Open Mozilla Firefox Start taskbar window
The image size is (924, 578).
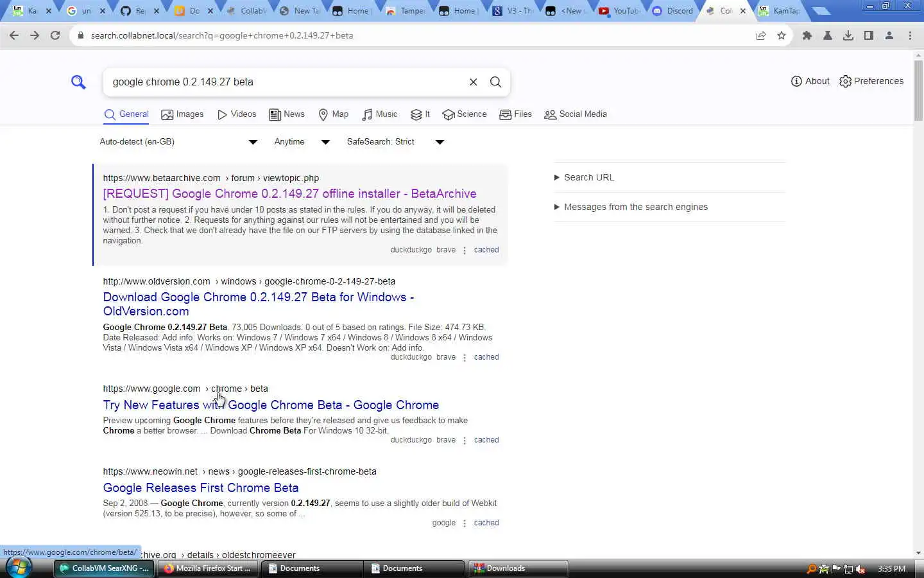pos(208,568)
